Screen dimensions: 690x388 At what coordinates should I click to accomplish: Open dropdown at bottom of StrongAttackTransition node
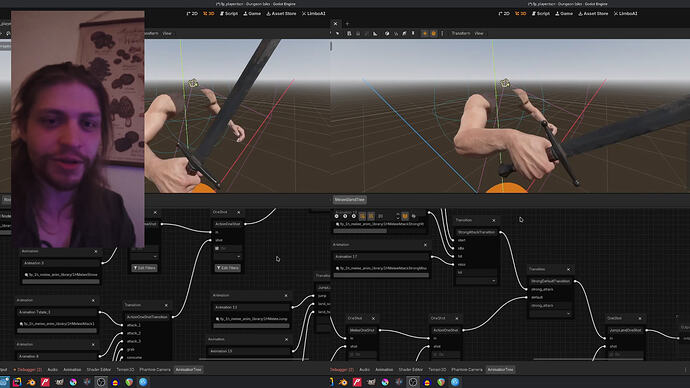point(477,281)
